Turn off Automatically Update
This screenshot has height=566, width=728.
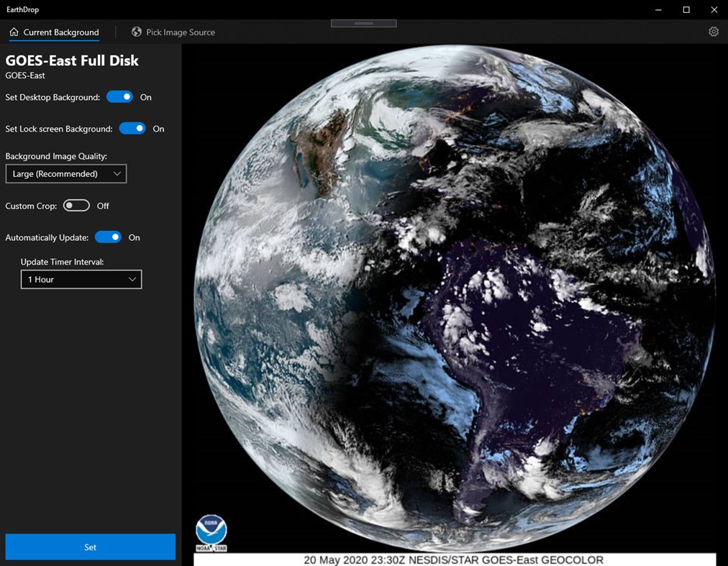click(108, 237)
